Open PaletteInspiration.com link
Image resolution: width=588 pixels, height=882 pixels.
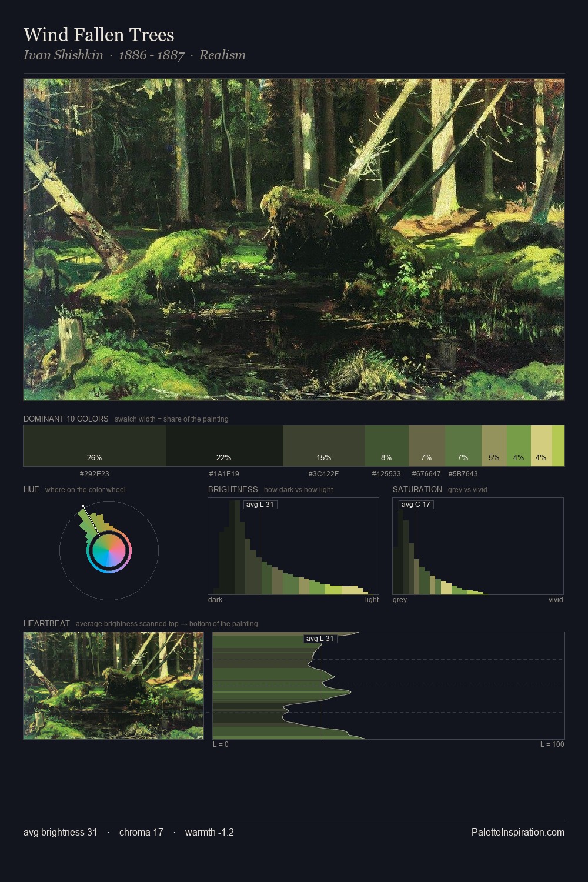pyautogui.click(x=518, y=832)
